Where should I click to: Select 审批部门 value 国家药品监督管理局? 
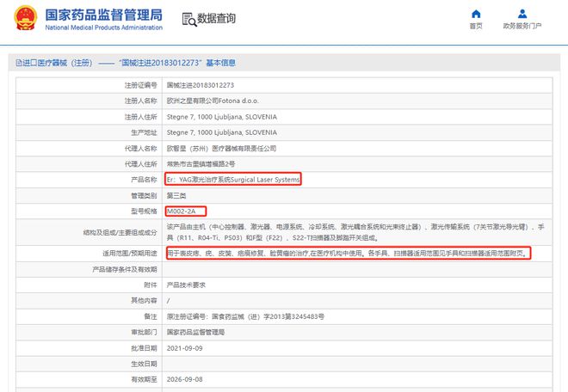195,333
